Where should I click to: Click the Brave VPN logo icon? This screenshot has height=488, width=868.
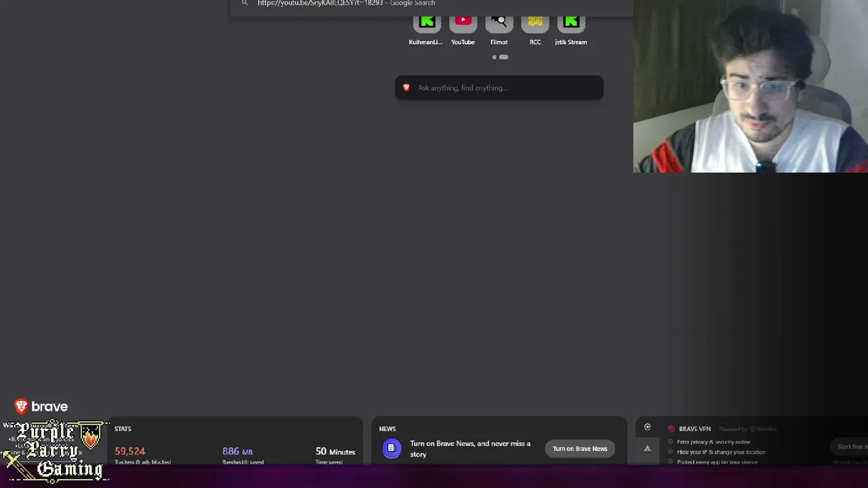point(671,428)
